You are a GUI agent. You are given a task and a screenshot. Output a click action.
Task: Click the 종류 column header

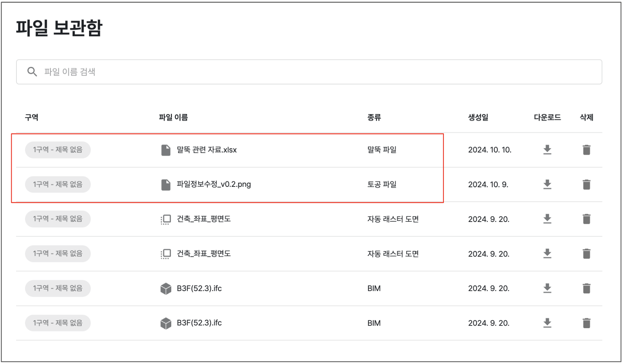374,117
